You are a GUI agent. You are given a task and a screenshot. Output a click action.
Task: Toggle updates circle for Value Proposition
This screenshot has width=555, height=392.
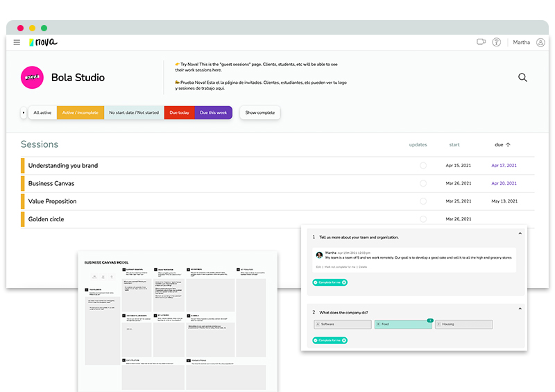[x=423, y=201]
